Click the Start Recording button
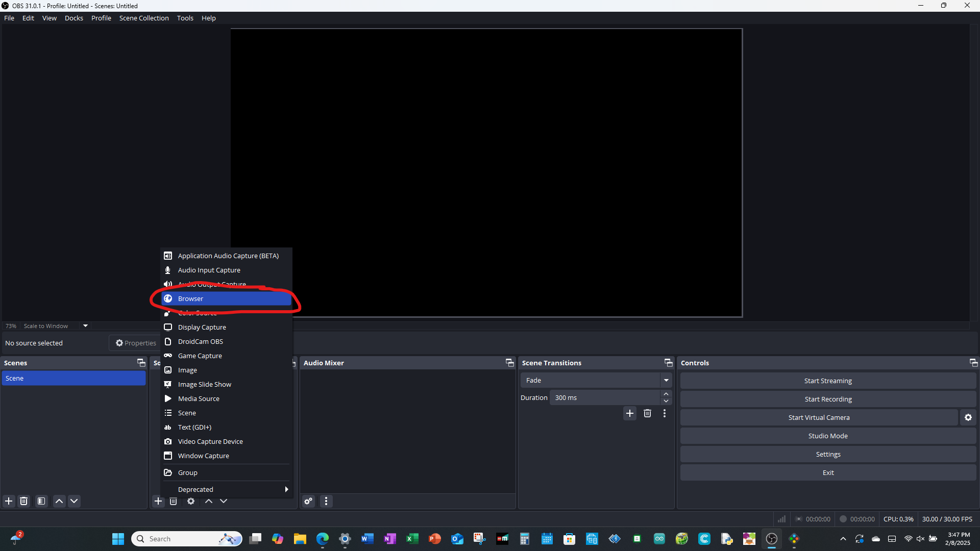 (827, 398)
